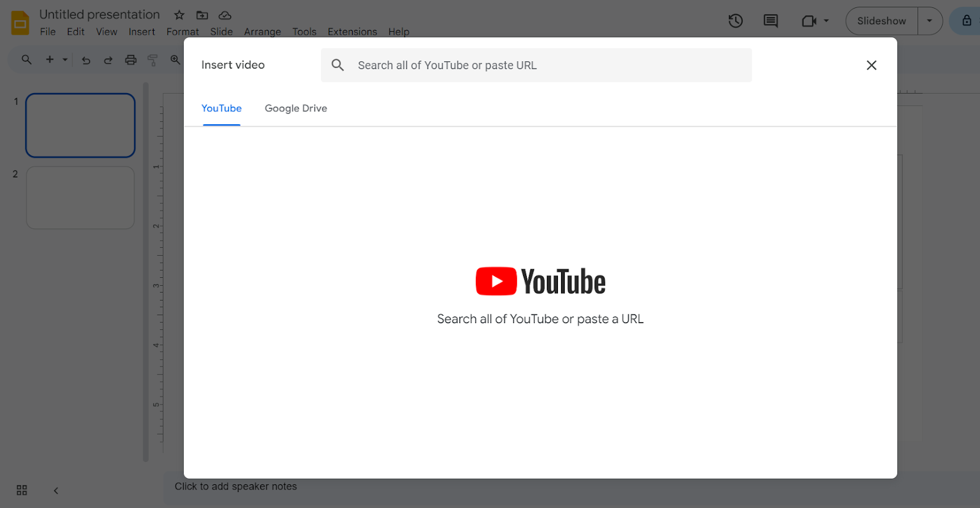Open the Slide menu
The image size is (980, 508).
pyautogui.click(x=221, y=32)
